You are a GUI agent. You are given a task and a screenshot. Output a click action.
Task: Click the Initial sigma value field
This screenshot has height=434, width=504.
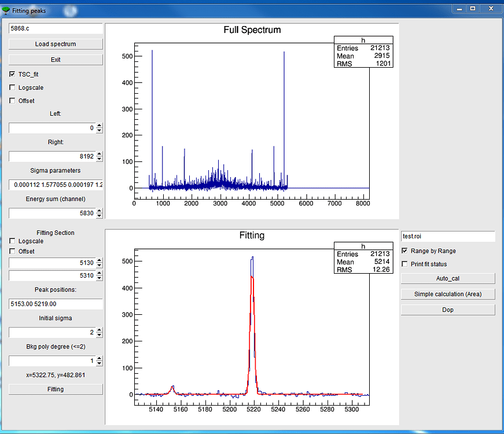click(x=52, y=332)
